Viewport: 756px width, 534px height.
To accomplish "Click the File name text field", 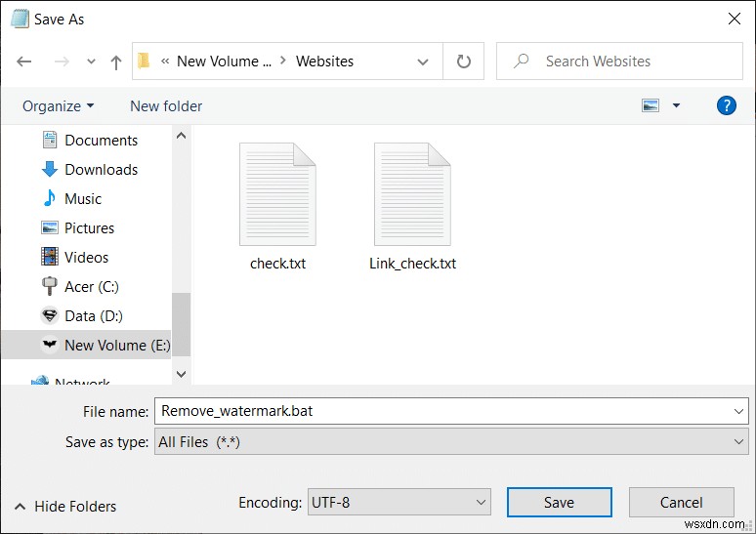I will point(451,411).
